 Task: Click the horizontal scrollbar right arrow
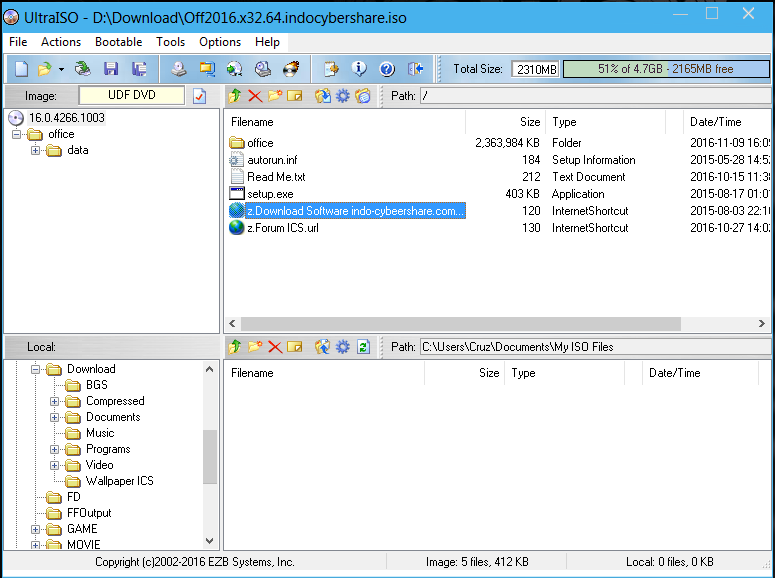[x=762, y=323]
